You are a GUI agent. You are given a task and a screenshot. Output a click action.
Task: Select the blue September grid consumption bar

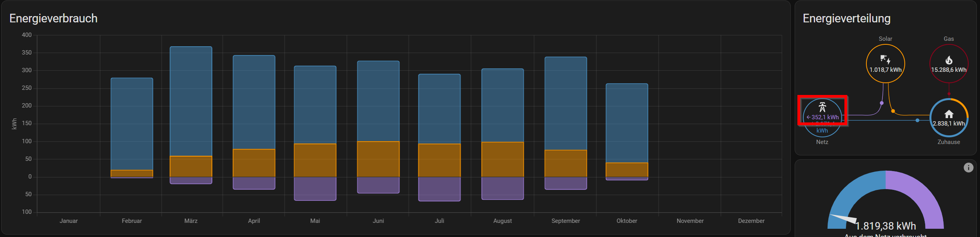tap(565, 103)
